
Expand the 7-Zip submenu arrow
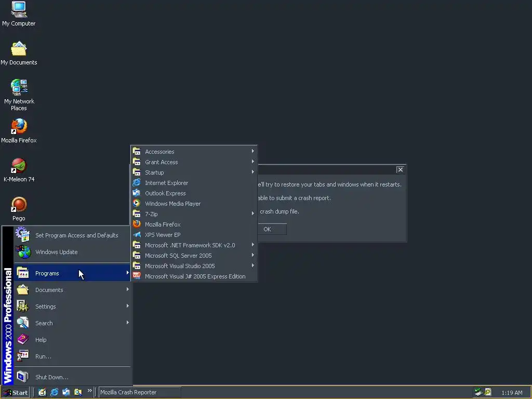coord(253,214)
